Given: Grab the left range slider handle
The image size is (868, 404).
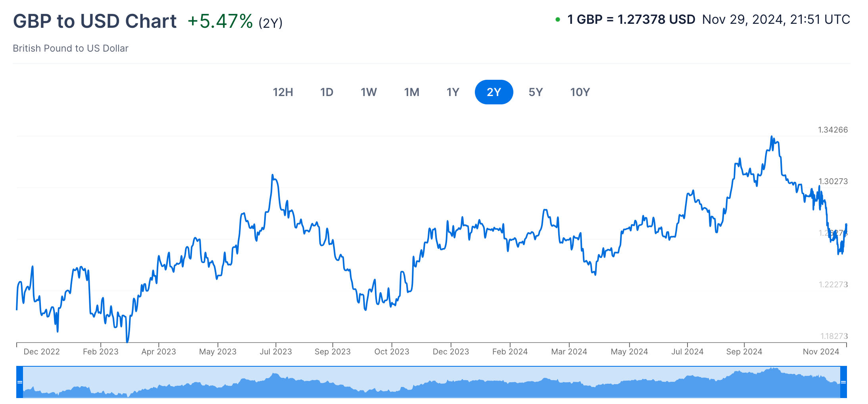Looking at the screenshot, I should [x=19, y=382].
